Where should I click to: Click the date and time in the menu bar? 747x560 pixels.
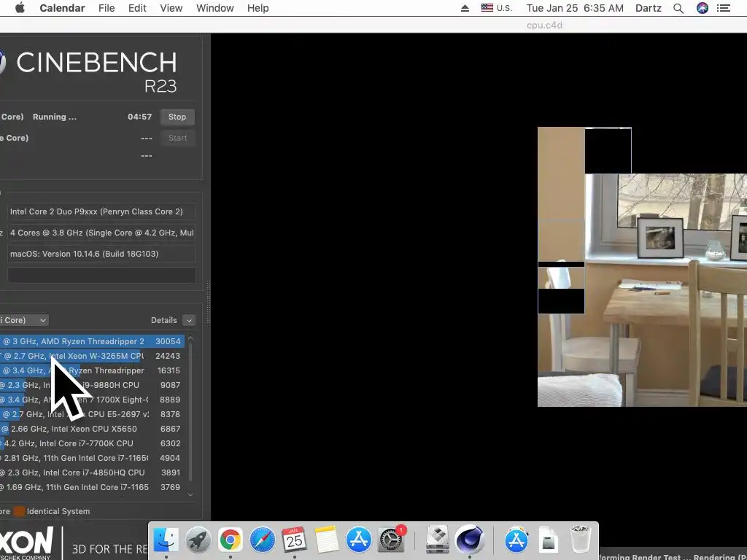point(575,8)
